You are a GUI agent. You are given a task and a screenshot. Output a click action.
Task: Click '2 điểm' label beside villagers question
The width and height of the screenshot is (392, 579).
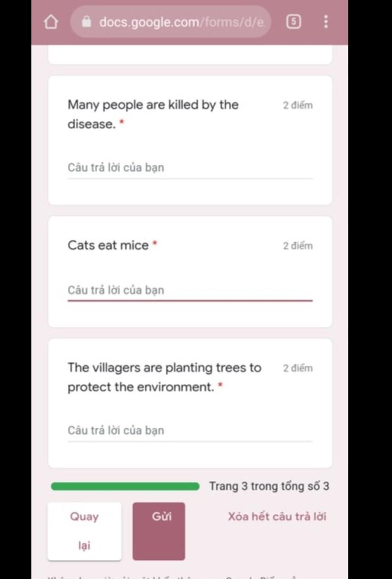click(x=298, y=368)
